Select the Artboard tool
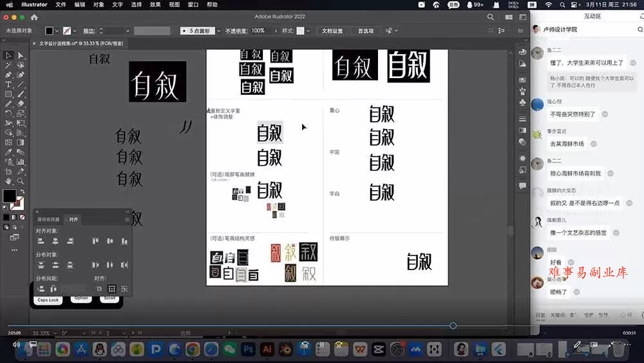The width and height of the screenshot is (644, 363). tap(8, 172)
